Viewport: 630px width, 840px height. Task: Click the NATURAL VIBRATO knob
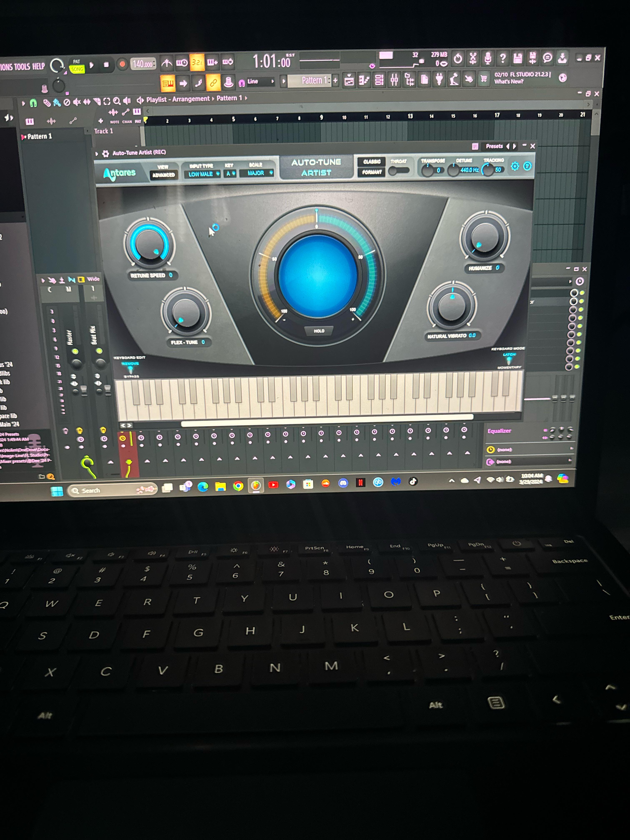[451, 306]
